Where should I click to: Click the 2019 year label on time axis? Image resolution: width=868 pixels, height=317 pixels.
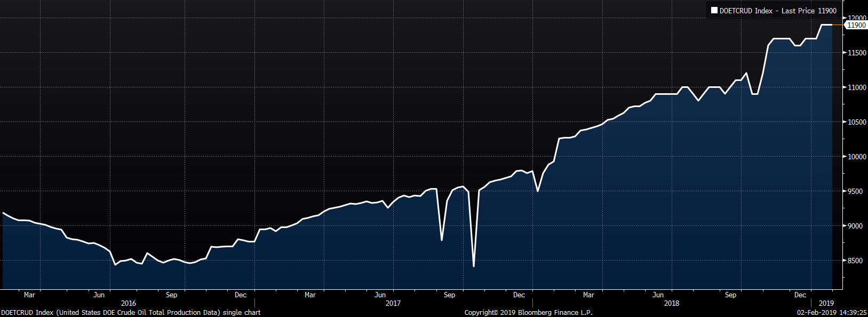click(x=826, y=303)
